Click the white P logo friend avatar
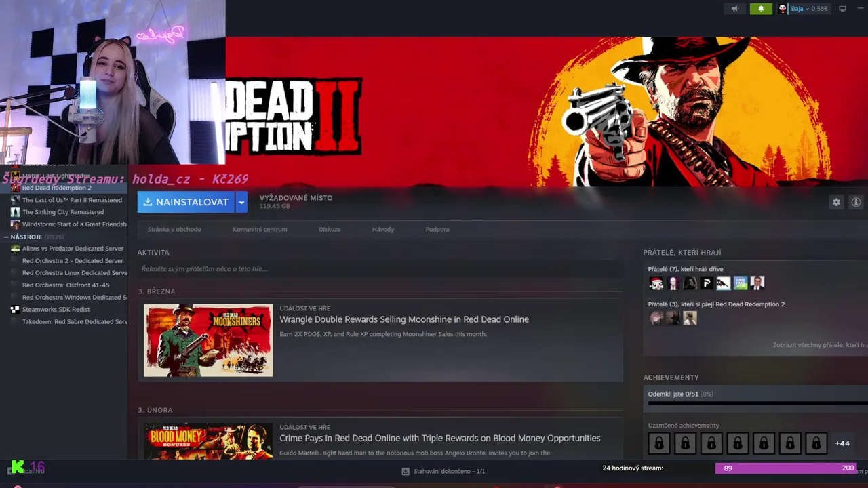Viewport: 868px width, 488px height. pos(707,283)
